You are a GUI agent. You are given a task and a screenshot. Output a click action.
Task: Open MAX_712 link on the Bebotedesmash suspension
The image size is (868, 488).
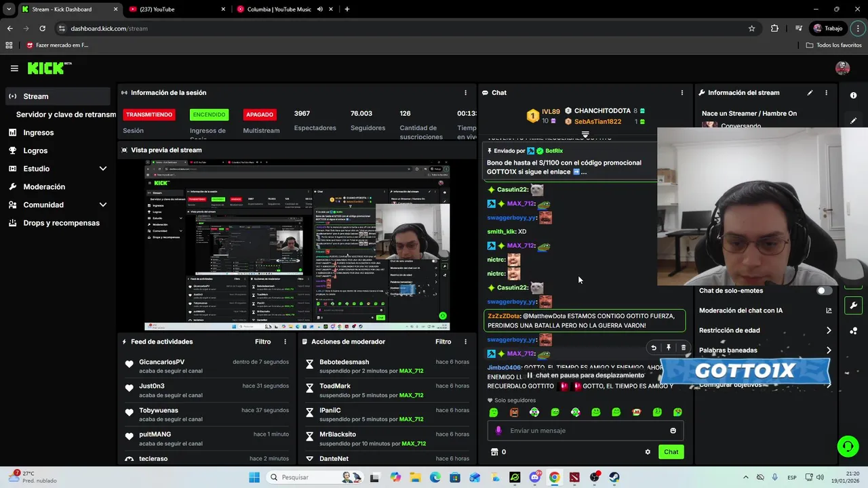412,371
